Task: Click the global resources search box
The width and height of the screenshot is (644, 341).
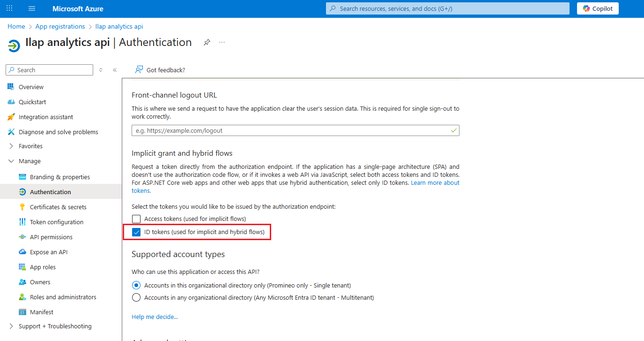Action: (448, 8)
